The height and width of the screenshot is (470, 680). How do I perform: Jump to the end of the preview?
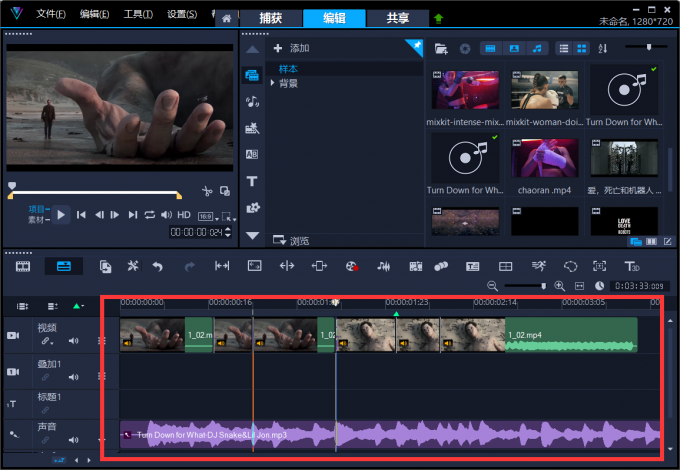point(133,215)
